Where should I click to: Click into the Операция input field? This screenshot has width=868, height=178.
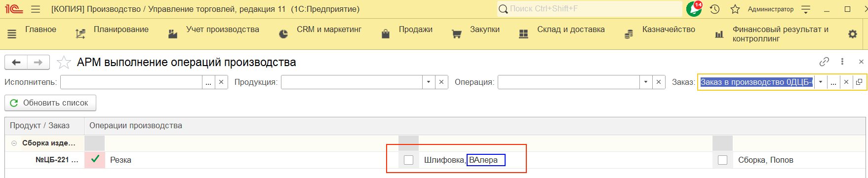(569, 82)
